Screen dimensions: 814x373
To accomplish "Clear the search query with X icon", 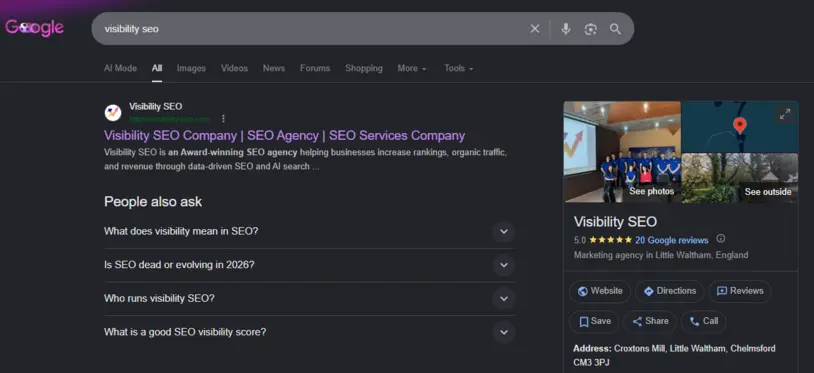I will (x=535, y=29).
